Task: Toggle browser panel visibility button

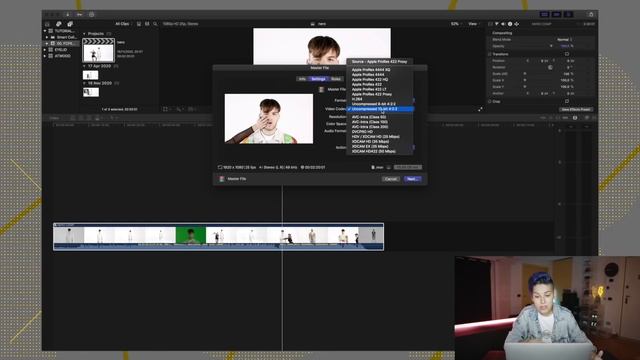Action: [544, 14]
